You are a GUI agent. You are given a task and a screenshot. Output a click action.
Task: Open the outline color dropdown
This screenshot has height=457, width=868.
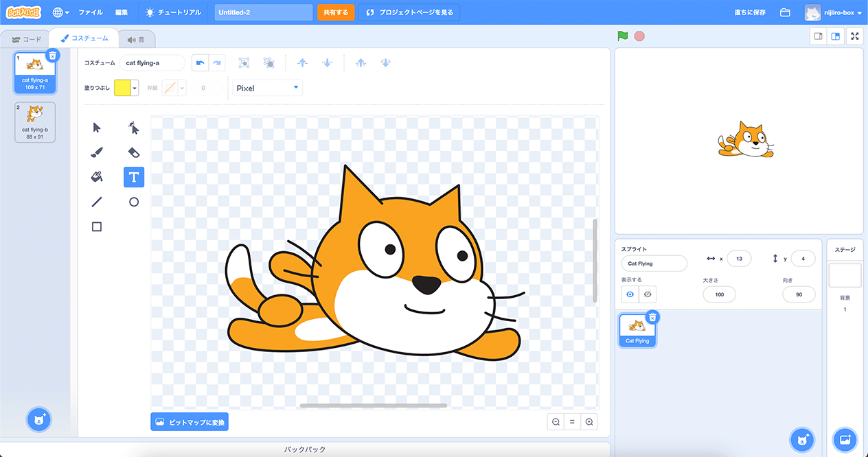click(x=182, y=88)
